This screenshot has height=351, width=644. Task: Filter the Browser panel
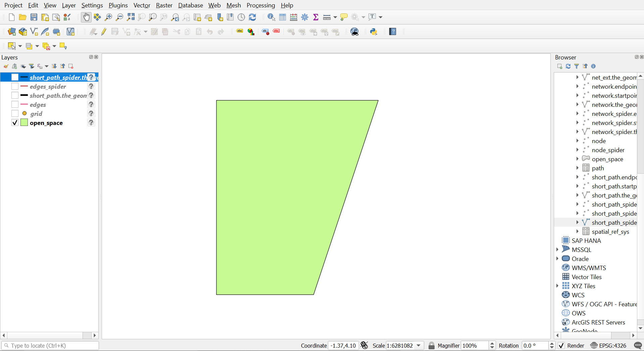577,66
